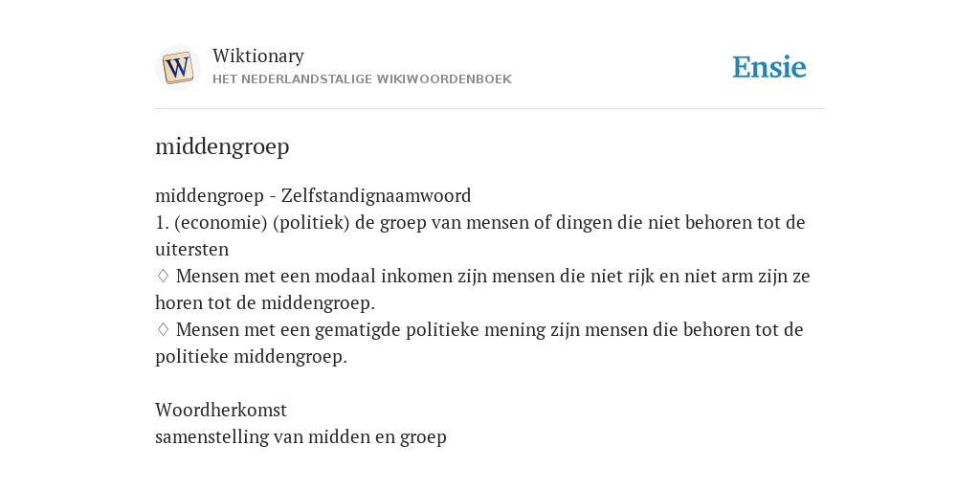The height and width of the screenshot is (490, 980).
Task: Click the first diamond bullet before Mensen
Action: pyautogui.click(x=163, y=276)
